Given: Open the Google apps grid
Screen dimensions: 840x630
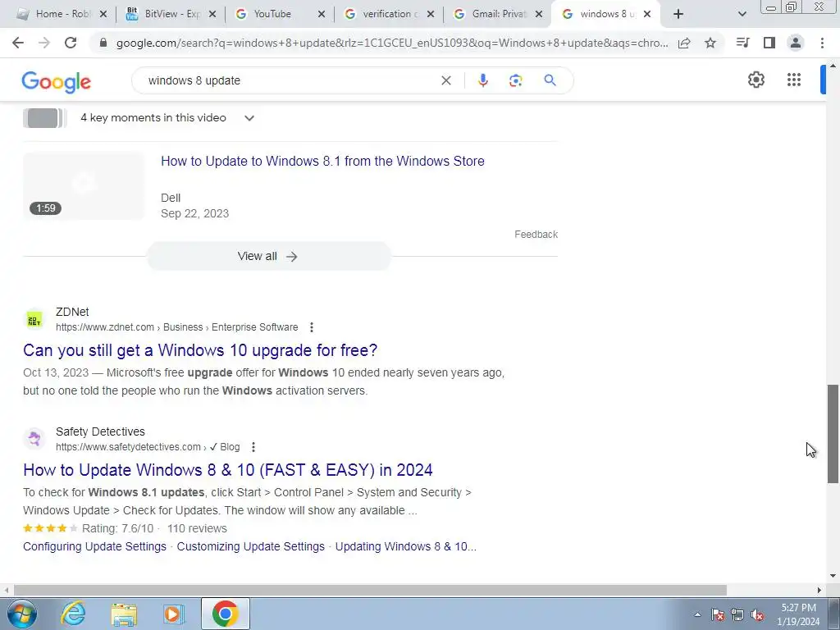Looking at the screenshot, I should click(x=794, y=80).
